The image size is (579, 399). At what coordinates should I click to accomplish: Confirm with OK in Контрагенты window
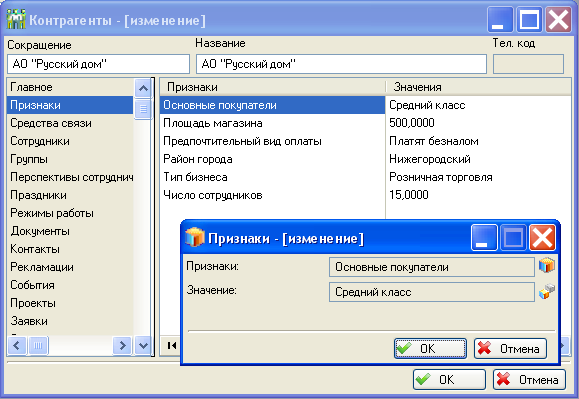tap(449, 379)
